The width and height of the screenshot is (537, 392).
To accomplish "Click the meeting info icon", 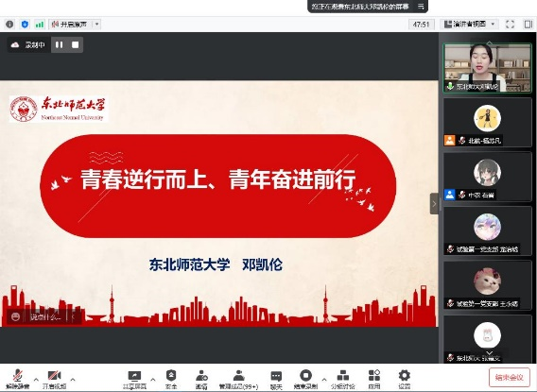I will (9, 25).
